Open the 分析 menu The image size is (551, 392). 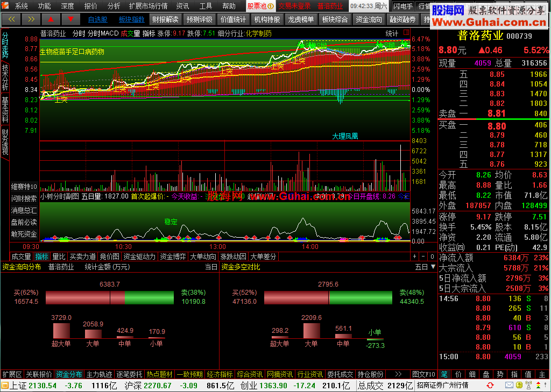coord(114,6)
